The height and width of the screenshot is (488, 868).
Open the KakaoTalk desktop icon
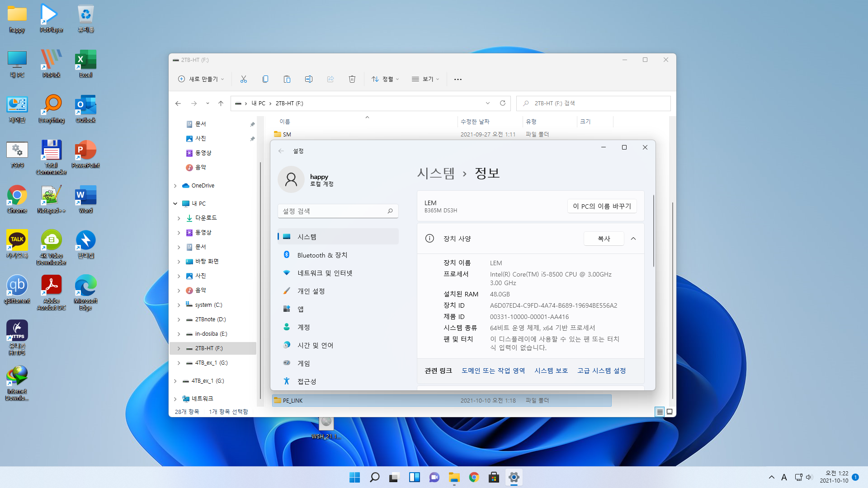[x=17, y=244]
